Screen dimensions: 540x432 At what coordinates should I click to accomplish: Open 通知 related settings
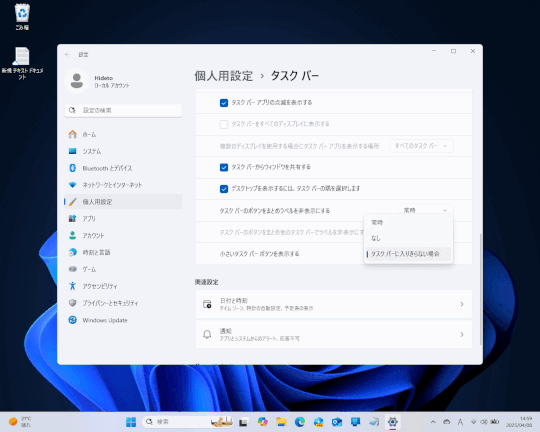coord(334,335)
